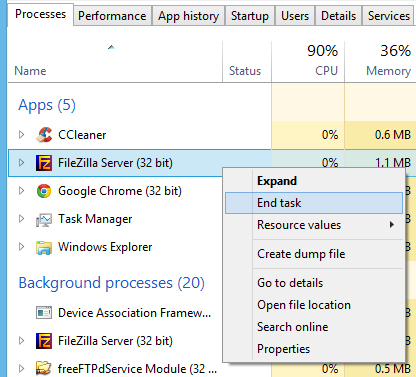This screenshot has width=416, height=377.
Task: Select Go to details
Action: click(314, 283)
